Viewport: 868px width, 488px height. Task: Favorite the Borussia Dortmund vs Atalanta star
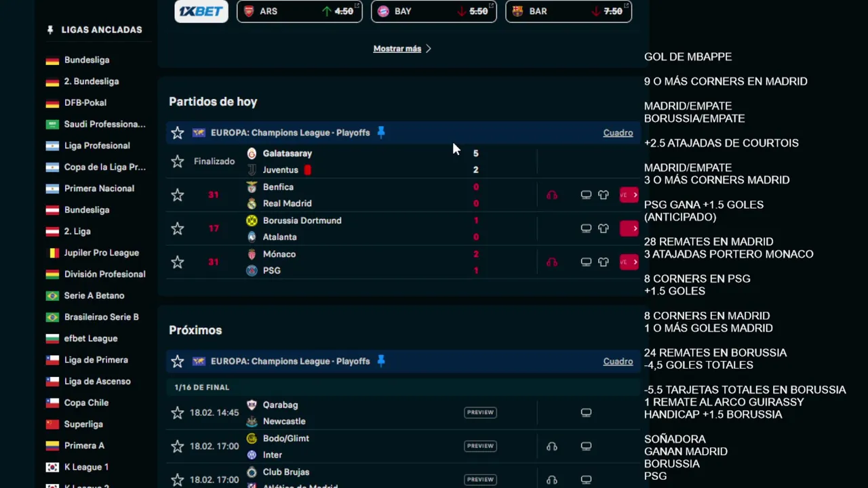pyautogui.click(x=178, y=228)
